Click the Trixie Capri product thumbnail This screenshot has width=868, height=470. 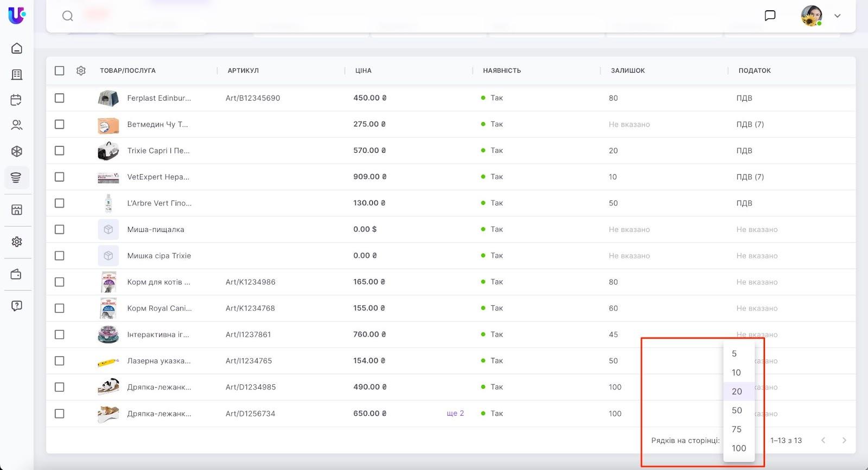(x=108, y=151)
